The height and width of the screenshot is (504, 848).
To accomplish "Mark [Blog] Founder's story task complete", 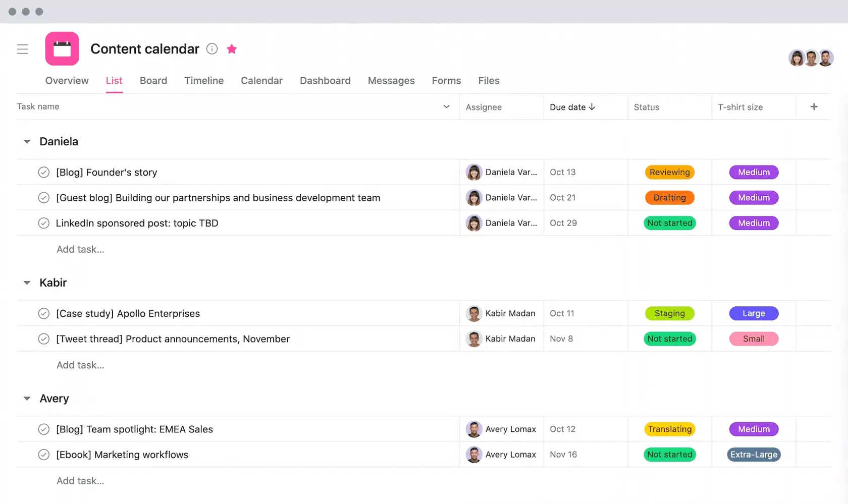I will (x=43, y=172).
